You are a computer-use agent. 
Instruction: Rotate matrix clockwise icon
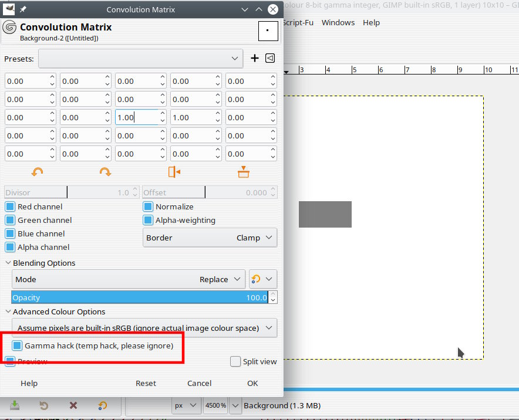105,172
